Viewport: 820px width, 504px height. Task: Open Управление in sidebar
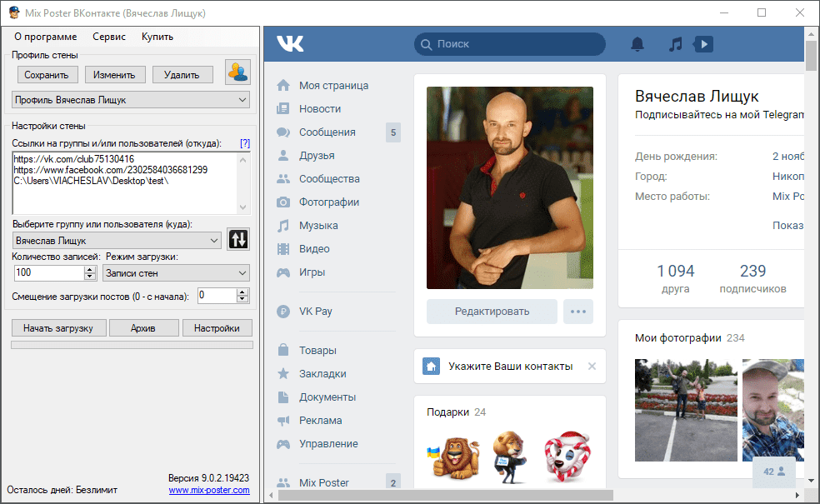328,444
